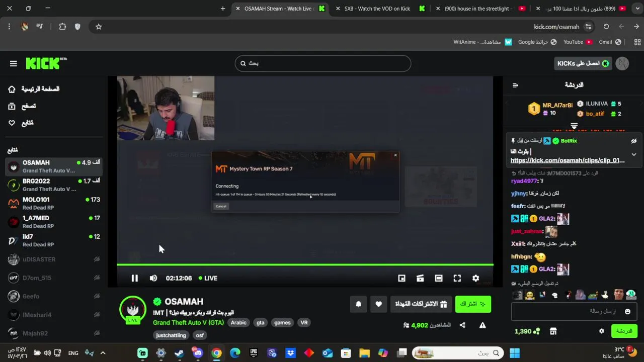This screenshot has height=362, width=644.
Task: Send message with green chat button
Action: (624, 331)
